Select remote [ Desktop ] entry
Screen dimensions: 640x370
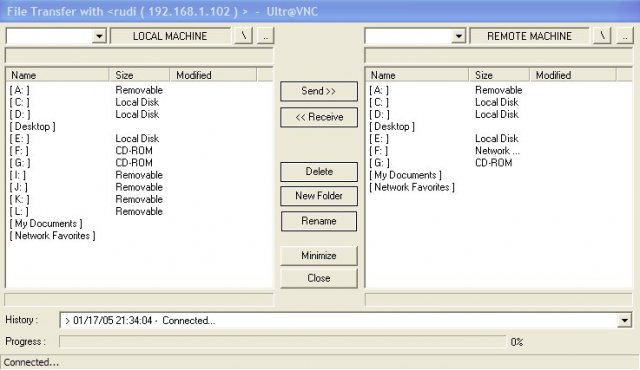392,126
